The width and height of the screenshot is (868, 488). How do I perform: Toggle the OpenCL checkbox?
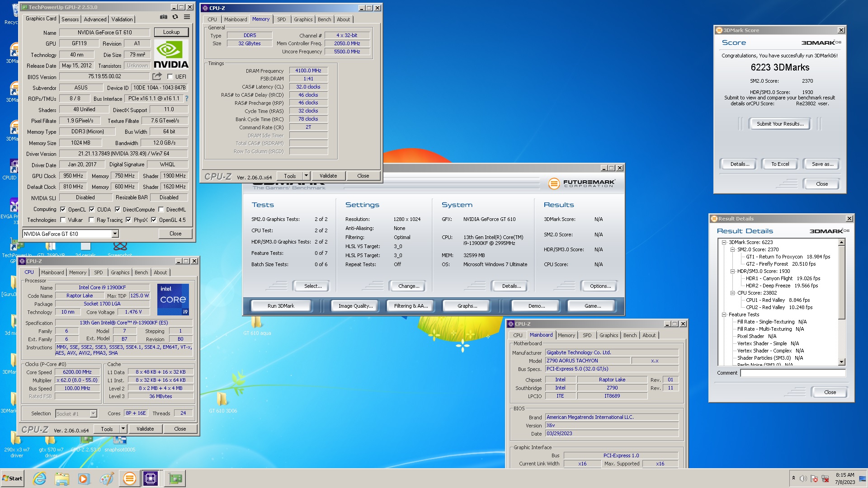click(63, 210)
